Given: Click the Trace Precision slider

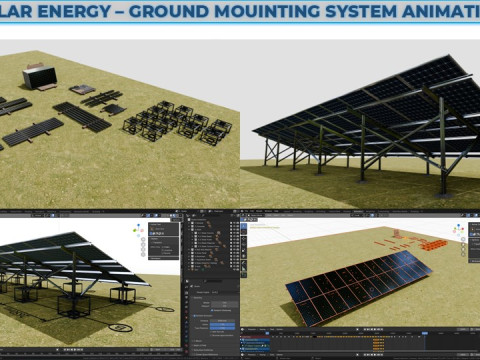Looking at the screenshot, I should pos(223,328).
